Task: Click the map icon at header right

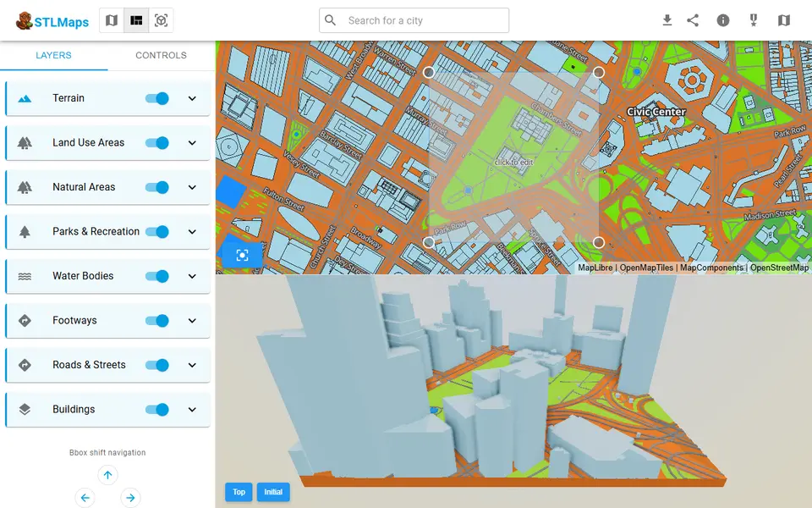Action: pyautogui.click(x=784, y=20)
